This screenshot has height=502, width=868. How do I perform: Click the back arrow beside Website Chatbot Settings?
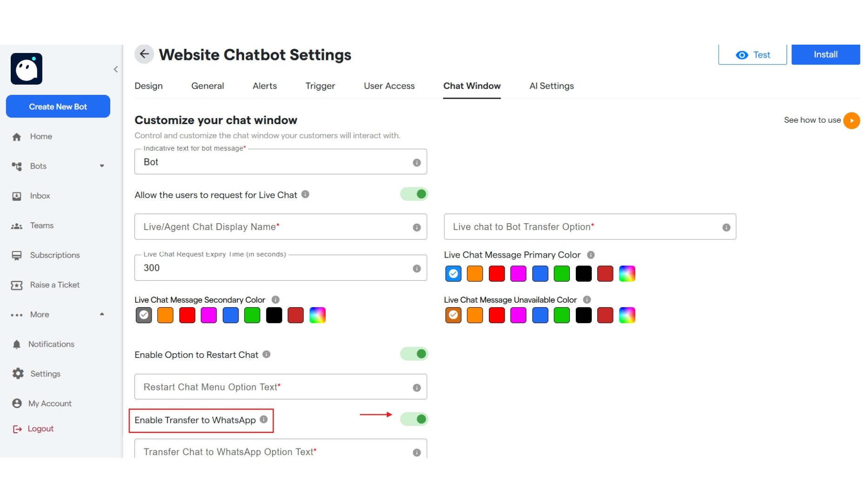(144, 54)
